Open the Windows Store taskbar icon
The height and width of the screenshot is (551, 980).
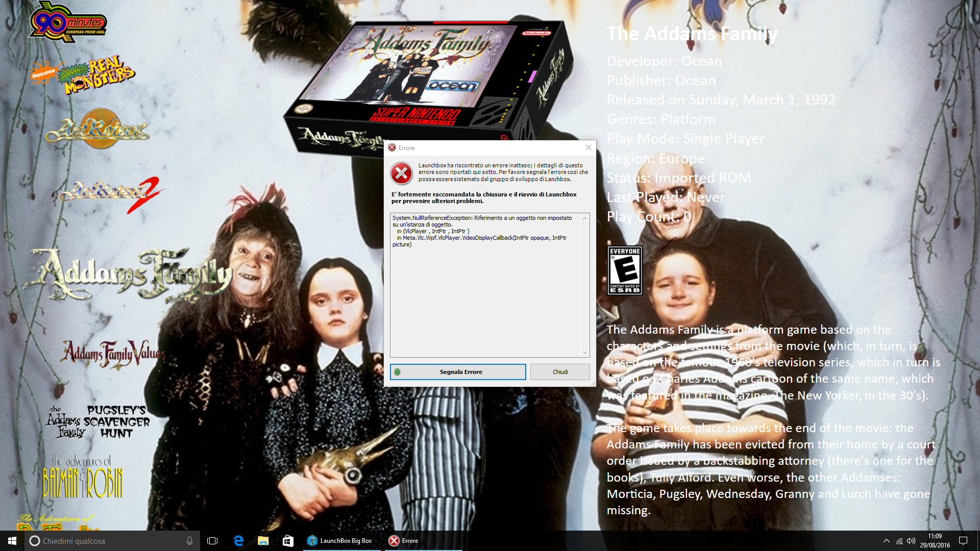[288, 541]
